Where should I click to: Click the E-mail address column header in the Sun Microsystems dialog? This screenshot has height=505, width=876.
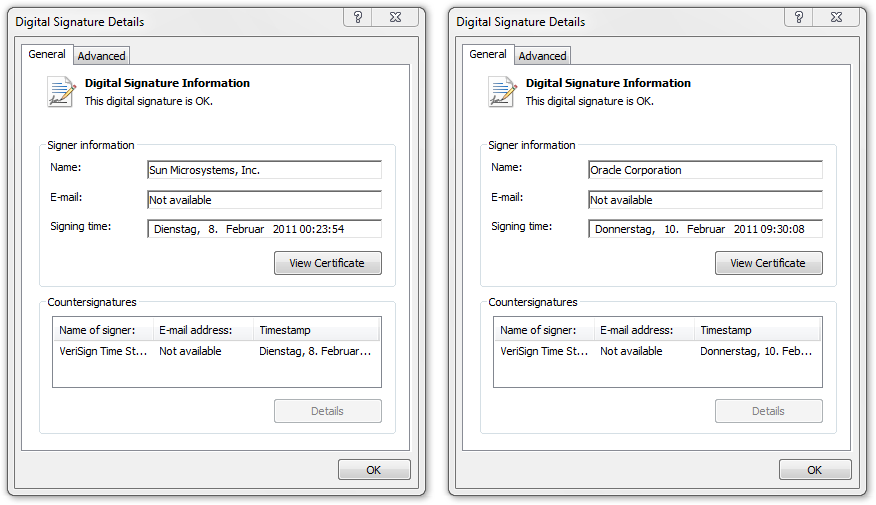(x=203, y=330)
